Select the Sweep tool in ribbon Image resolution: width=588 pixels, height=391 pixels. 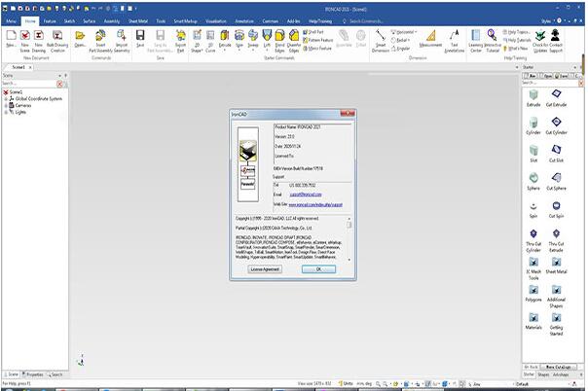click(x=253, y=36)
